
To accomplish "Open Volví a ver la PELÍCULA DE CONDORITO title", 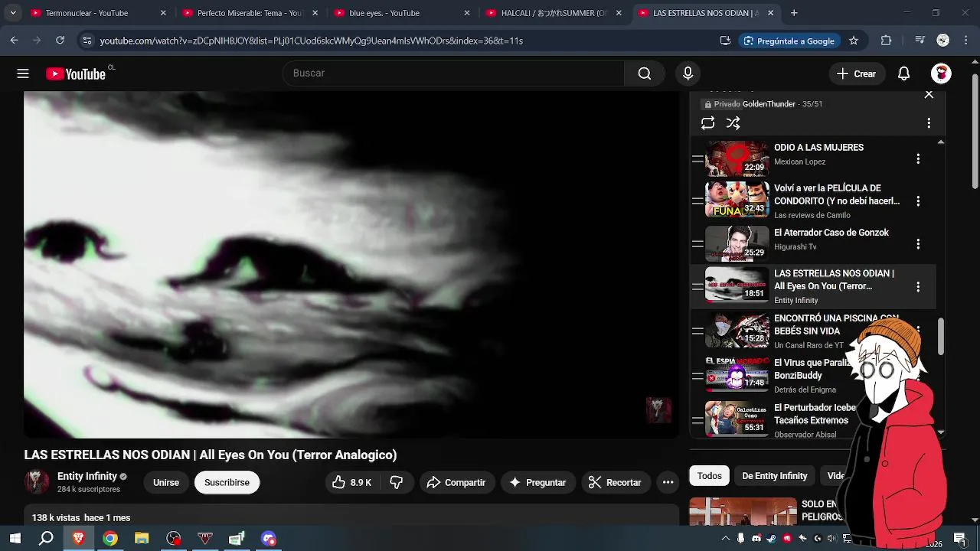I will 837,194.
